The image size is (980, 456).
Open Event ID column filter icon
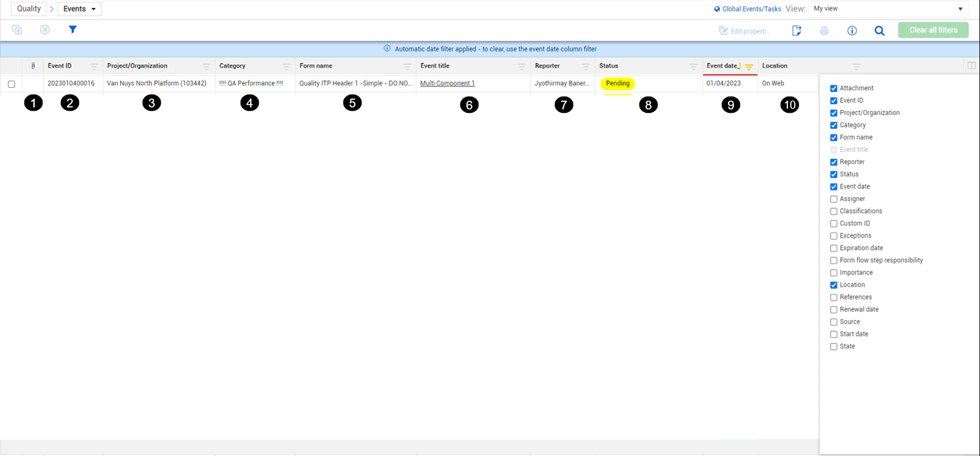94,66
